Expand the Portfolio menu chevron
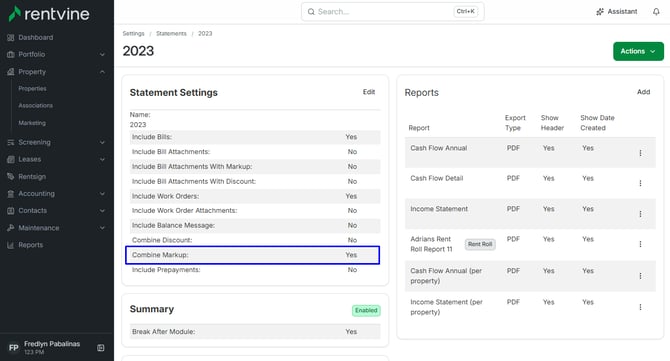The image size is (670, 361). (102, 55)
